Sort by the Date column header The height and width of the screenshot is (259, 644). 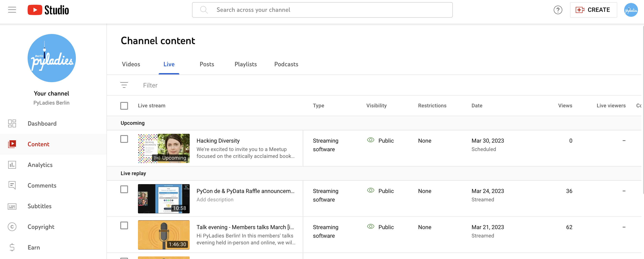point(477,106)
